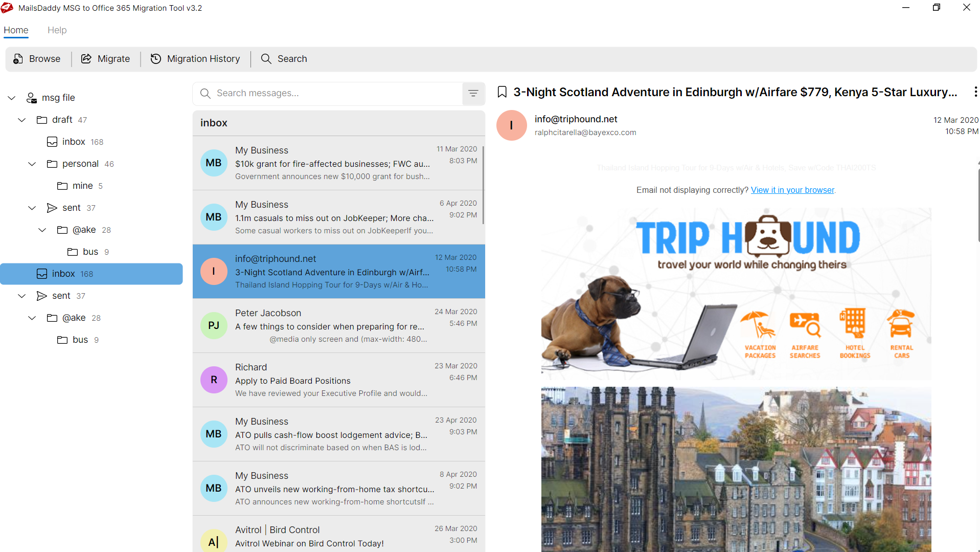Click the MB avatar of 11 Mar email
Viewport: 980px width, 552px height.
(214, 163)
